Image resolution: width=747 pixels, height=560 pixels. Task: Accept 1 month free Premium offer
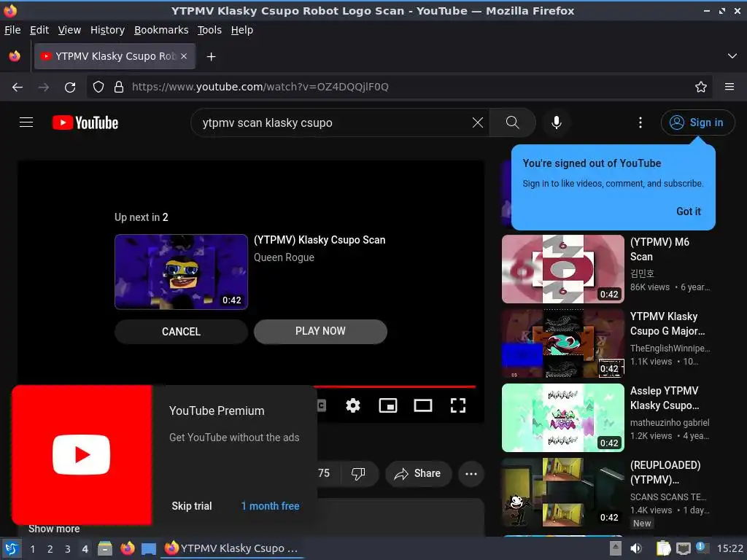pyautogui.click(x=270, y=506)
